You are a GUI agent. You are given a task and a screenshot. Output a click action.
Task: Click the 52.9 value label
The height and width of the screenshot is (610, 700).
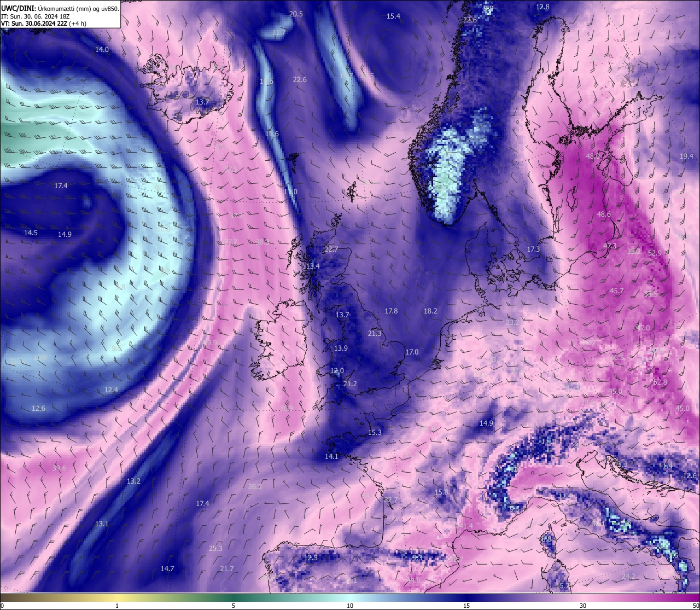click(x=655, y=253)
